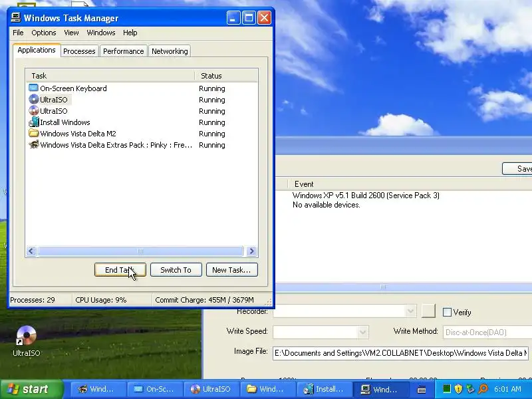The width and height of the screenshot is (532, 399).
Task: Click the End Task button
Action: pos(120,270)
